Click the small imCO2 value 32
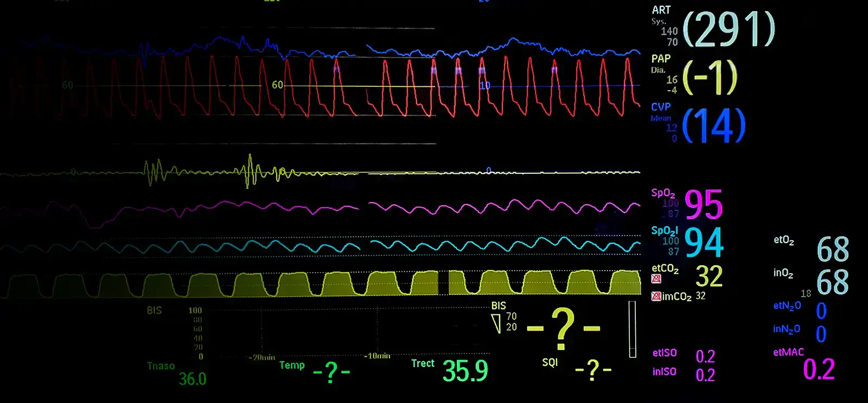 tap(701, 296)
